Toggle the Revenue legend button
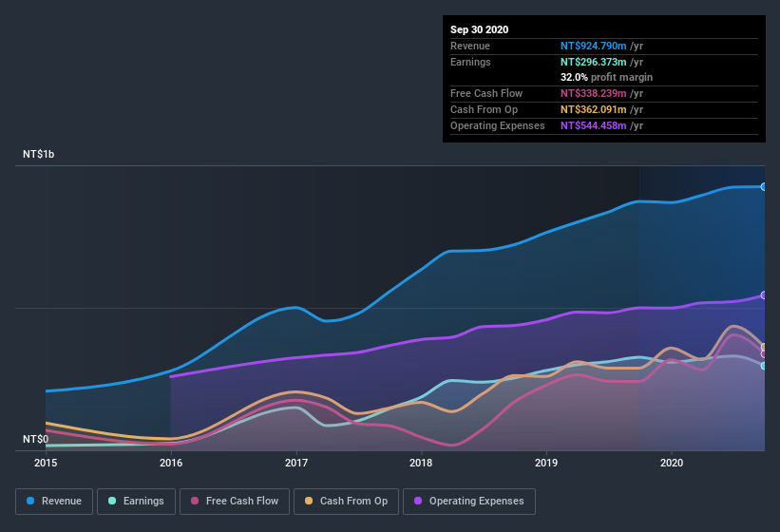780x532 pixels. point(54,502)
